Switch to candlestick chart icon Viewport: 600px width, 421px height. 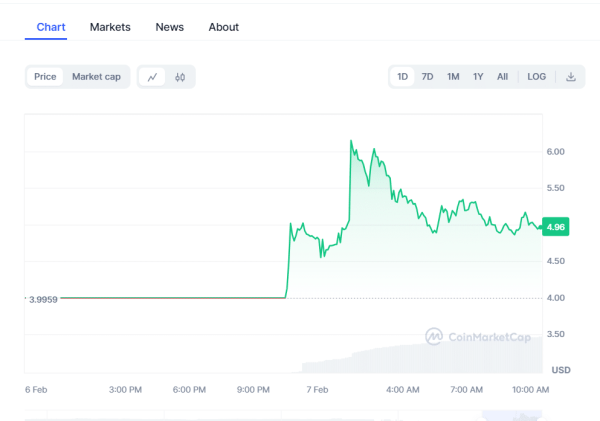180,77
